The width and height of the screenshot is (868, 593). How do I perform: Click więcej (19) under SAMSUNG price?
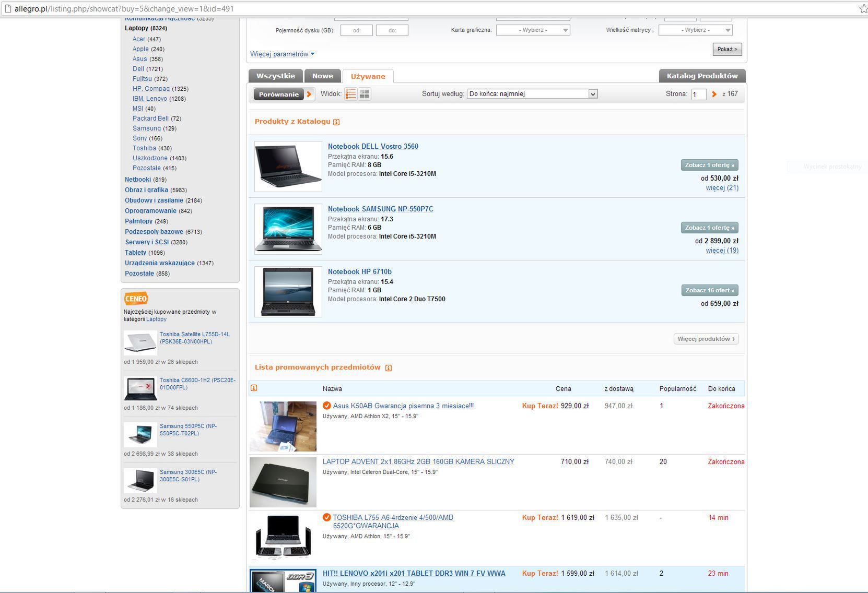722,251
